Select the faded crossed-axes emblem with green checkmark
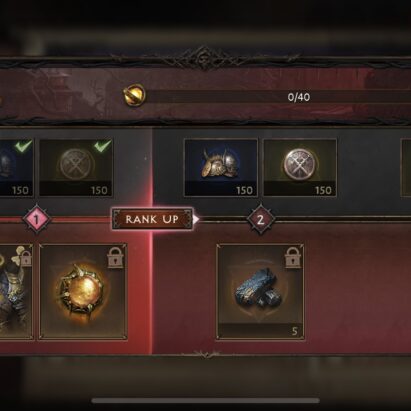The image size is (411, 411). (76, 168)
